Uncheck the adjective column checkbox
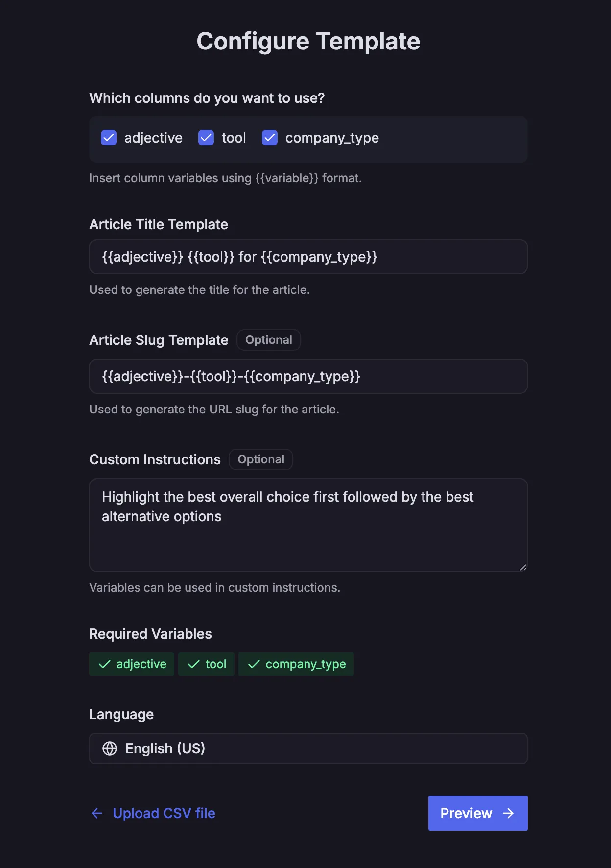Viewport: 611px width, 868px height. [x=109, y=138]
